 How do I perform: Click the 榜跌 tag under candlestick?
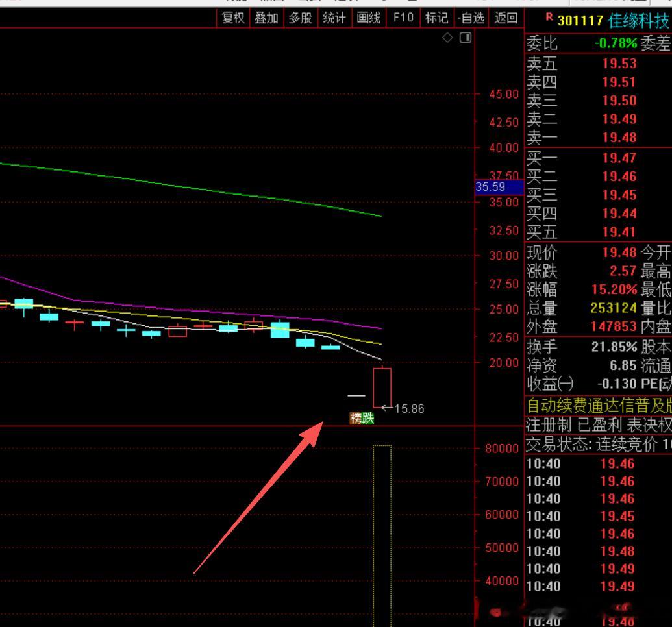362,418
